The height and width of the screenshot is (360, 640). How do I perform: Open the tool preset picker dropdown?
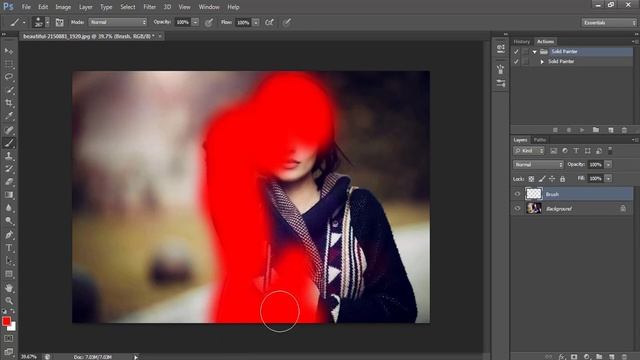coord(24,22)
